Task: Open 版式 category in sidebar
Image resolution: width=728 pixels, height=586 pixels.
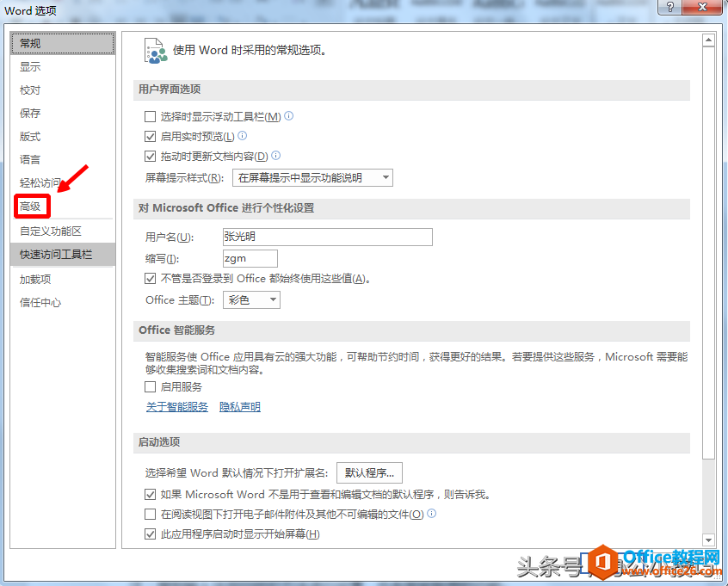Action: [x=63, y=137]
